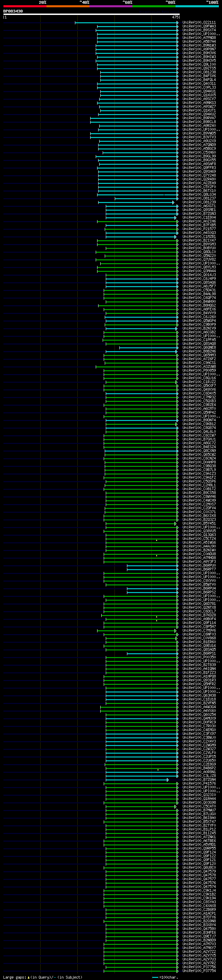This screenshot has width=222, height=980.
Task: Select UniRef100_B7GHJ1 label
Action: click(x=199, y=439)
